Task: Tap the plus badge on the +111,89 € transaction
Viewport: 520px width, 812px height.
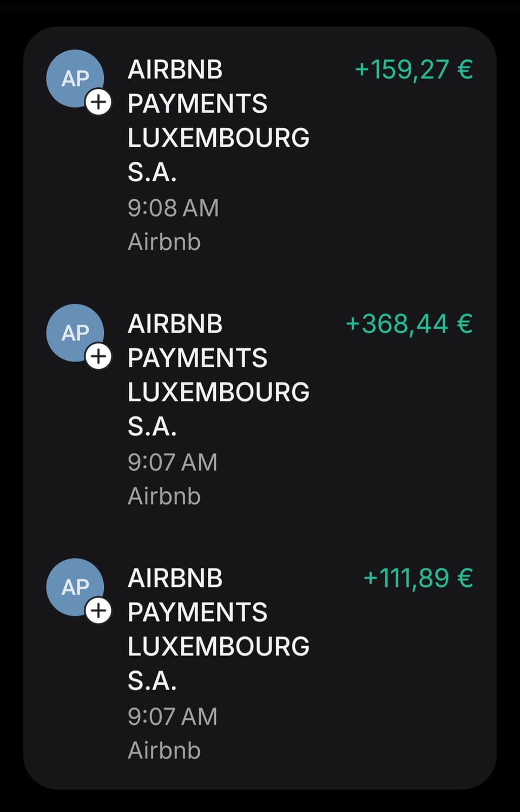Action: (98, 611)
